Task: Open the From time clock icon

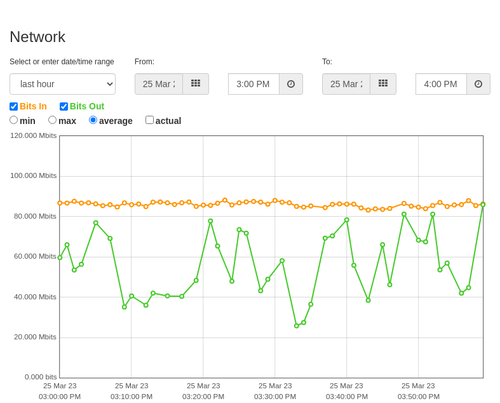Action: [x=291, y=84]
